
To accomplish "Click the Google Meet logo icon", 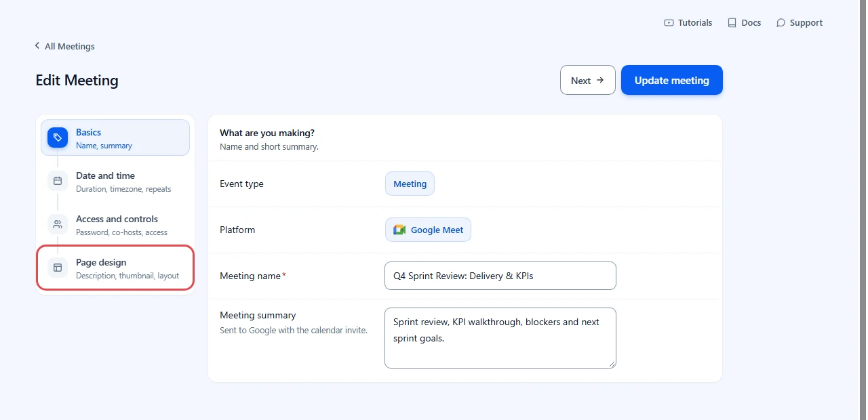I will (399, 230).
